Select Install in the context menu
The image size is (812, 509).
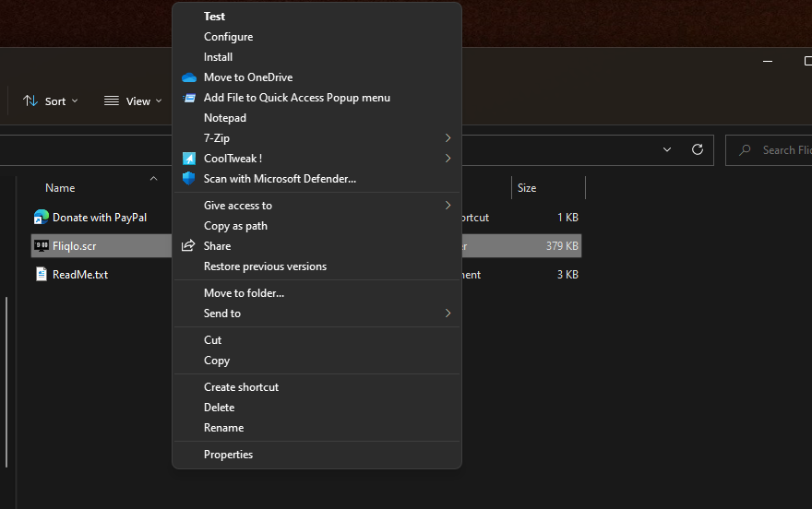coord(218,57)
